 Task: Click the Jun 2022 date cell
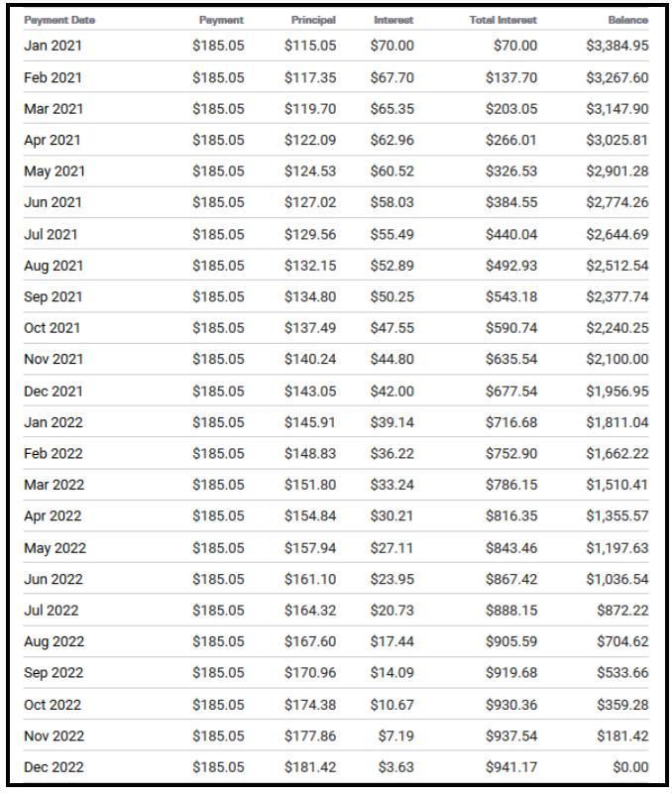pos(54,579)
